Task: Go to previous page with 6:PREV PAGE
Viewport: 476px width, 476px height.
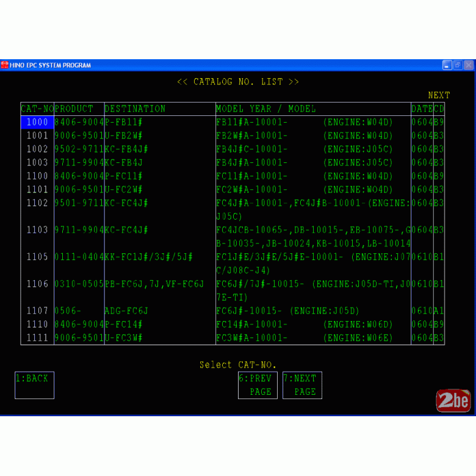Action: click(258, 385)
